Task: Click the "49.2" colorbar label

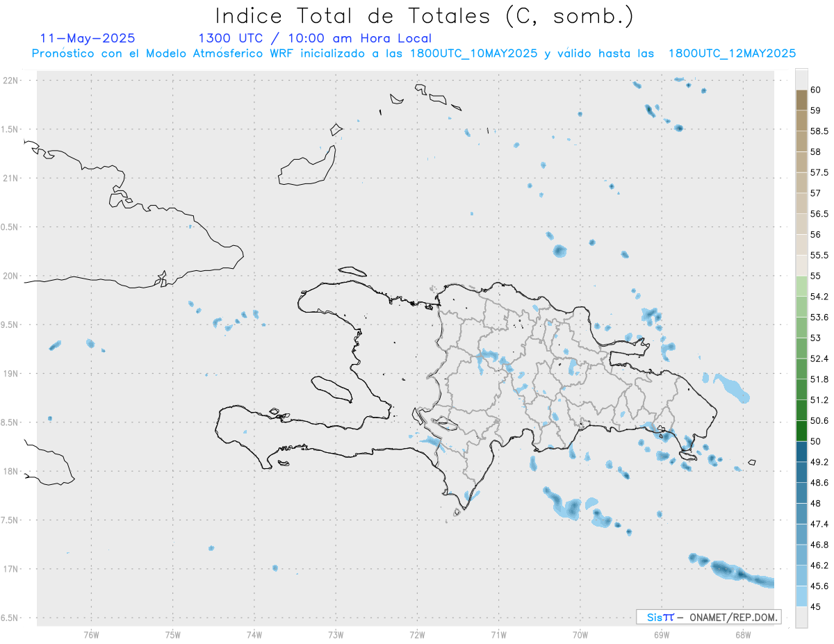Action: click(x=819, y=462)
